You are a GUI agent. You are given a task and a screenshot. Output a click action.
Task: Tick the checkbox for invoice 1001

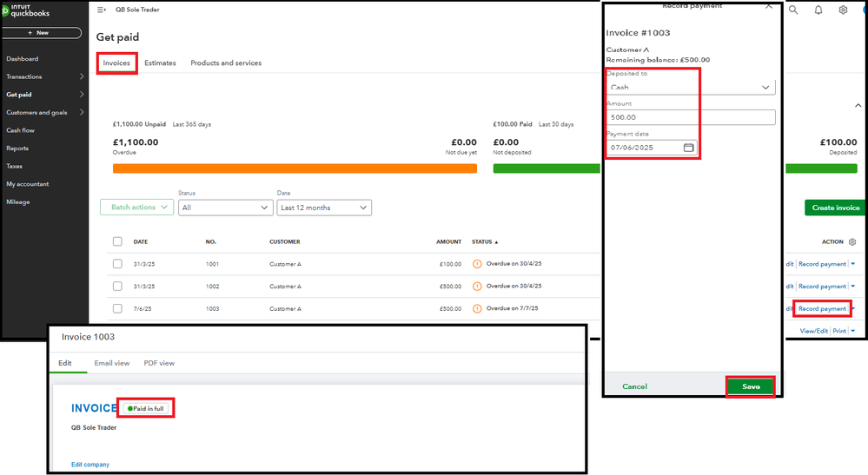pyautogui.click(x=117, y=264)
